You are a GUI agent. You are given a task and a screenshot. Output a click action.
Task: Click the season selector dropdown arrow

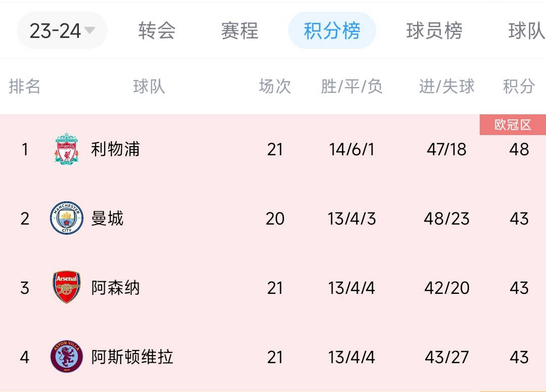pyautogui.click(x=89, y=30)
